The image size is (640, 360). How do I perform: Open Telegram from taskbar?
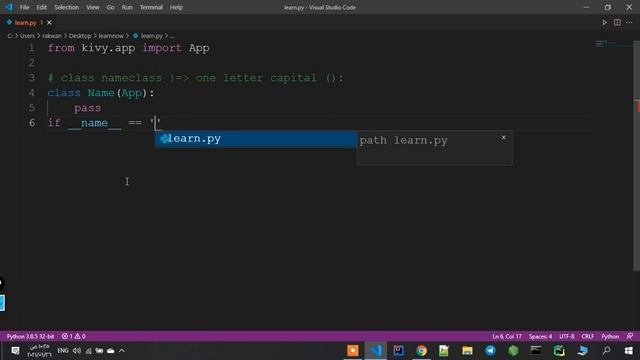490,351
